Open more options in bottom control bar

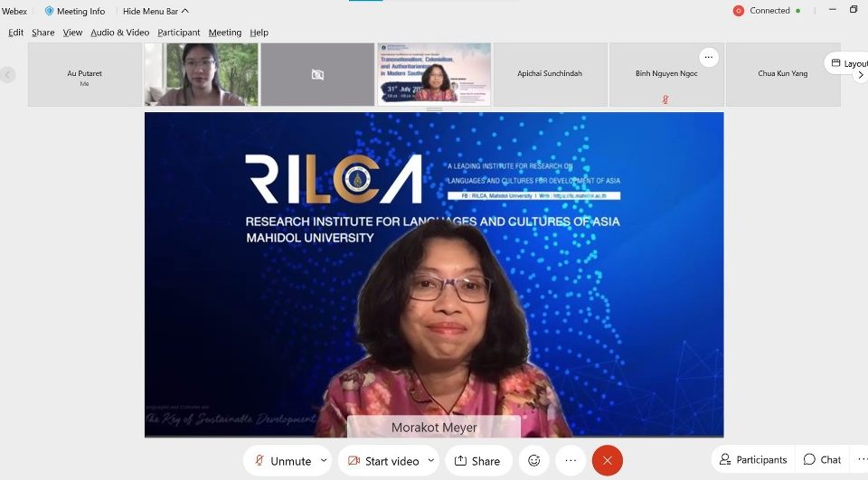tap(571, 460)
